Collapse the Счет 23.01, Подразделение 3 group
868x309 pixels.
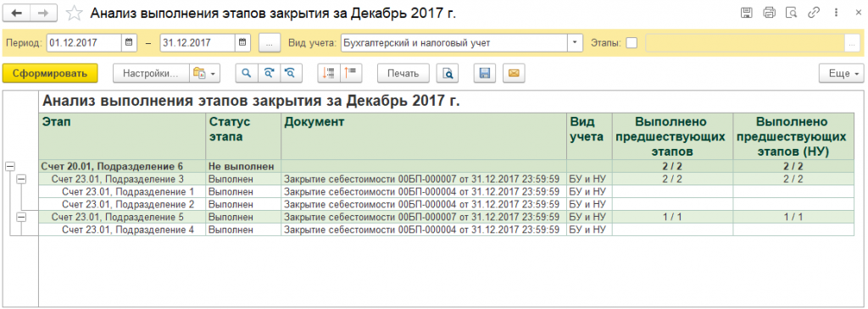[x=21, y=179]
